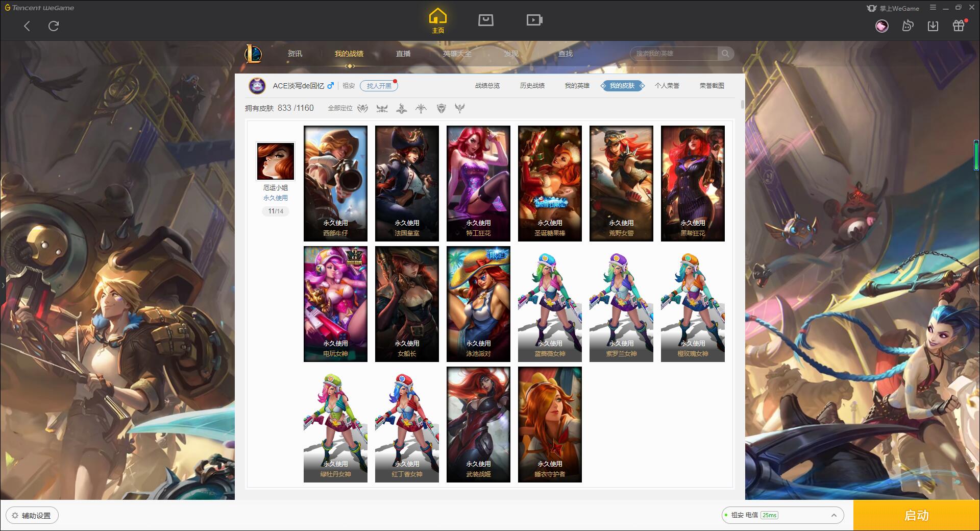
Task: Select 我的皮肤 tab
Action: pyautogui.click(x=622, y=86)
